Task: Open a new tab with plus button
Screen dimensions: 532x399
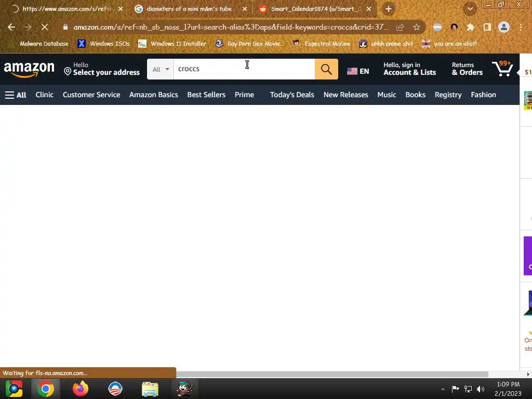Action: pos(389,9)
